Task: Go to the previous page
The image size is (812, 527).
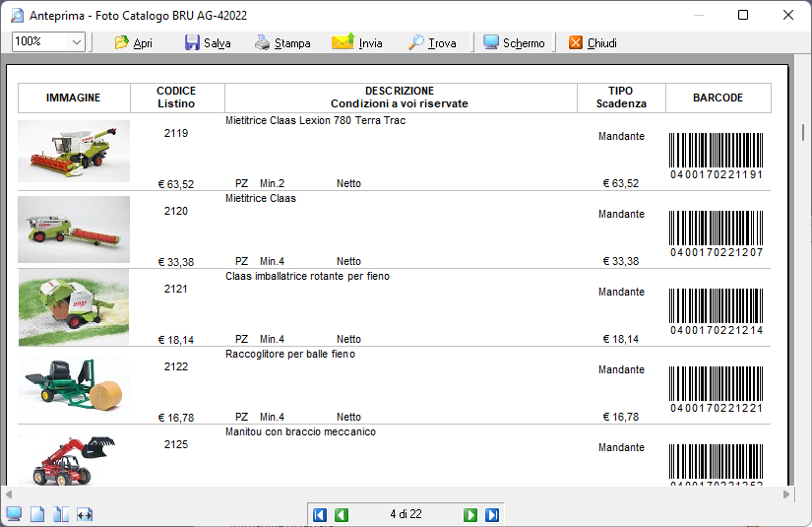Action: click(x=342, y=514)
